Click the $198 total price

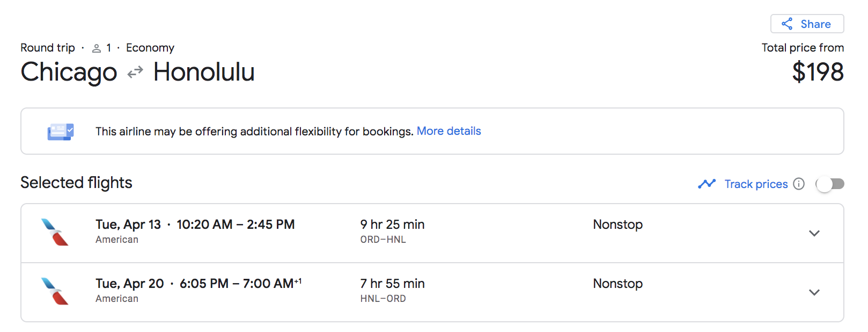(x=819, y=71)
